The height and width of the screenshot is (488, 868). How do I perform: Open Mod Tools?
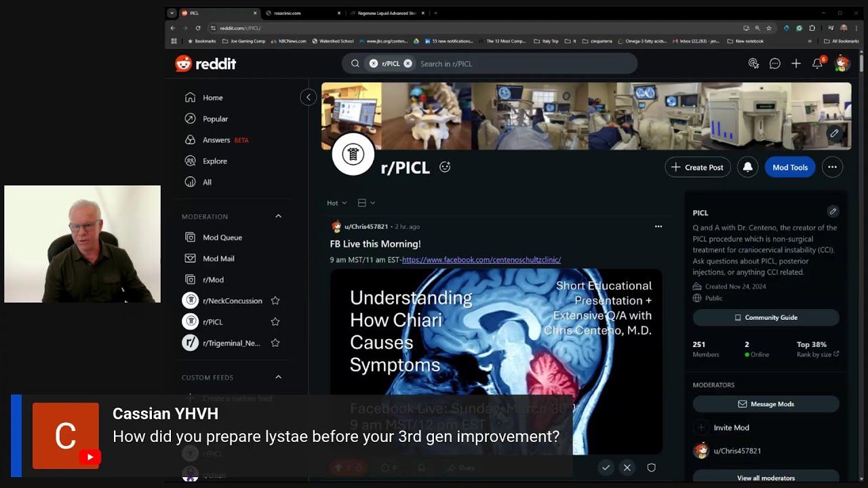tap(790, 167)
